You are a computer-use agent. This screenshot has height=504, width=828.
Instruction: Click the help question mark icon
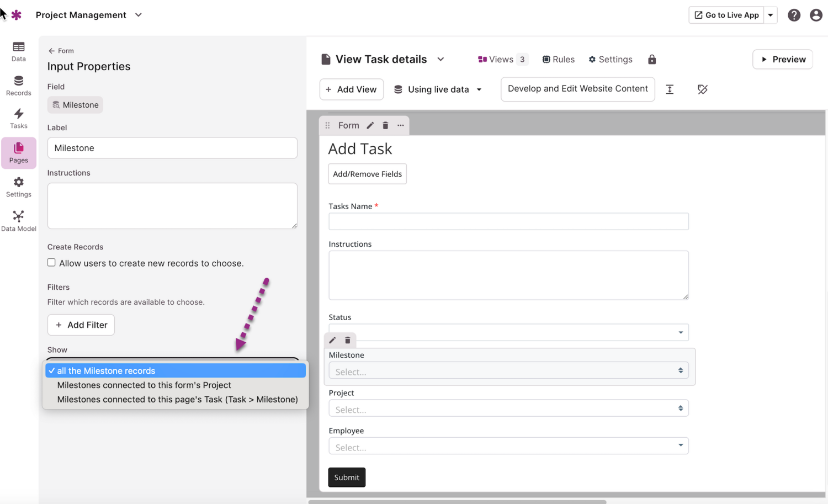[794, 15]
